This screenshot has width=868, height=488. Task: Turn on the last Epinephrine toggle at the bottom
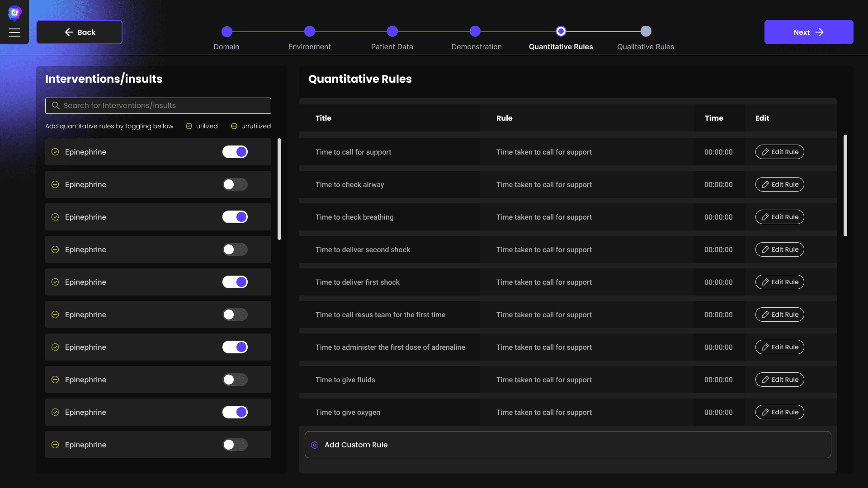tap(235, 445)
